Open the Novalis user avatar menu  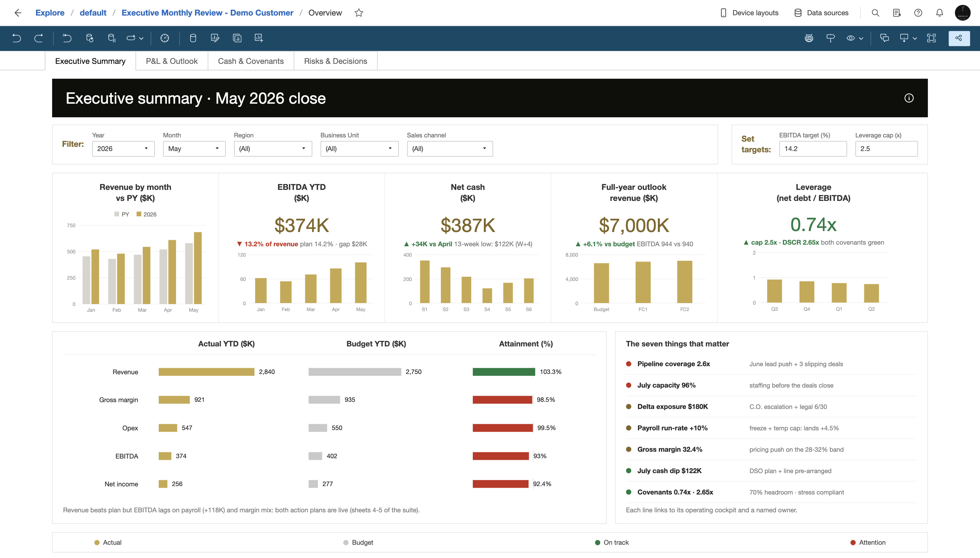pos(962,13)
